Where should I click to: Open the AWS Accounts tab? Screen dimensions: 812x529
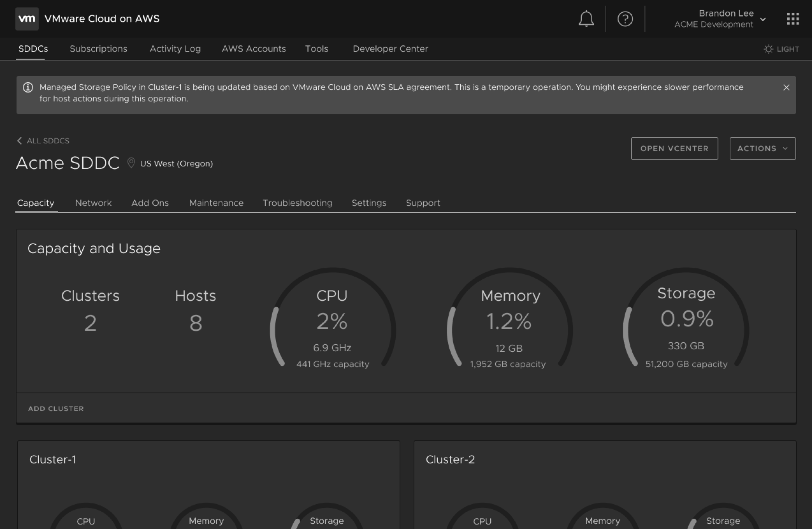(x=254, y=49)
